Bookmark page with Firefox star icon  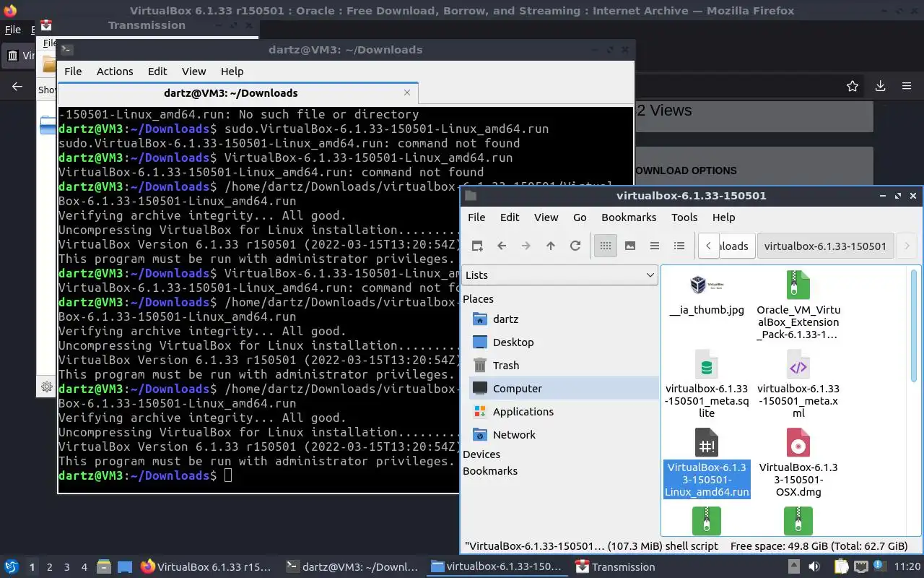pyautogui.click(x=853, y=86)
